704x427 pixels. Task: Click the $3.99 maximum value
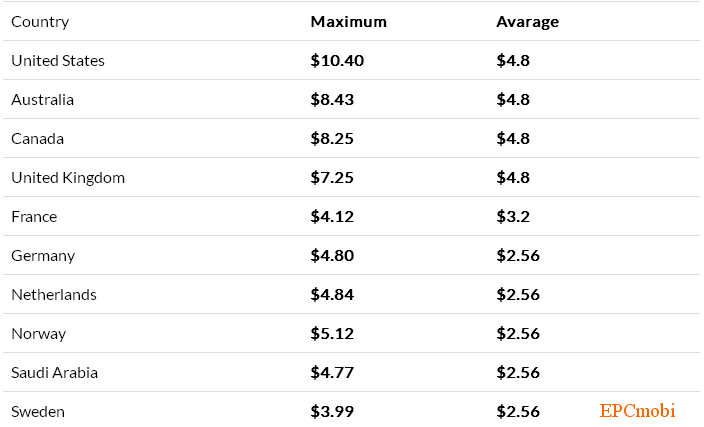[332, 412]
